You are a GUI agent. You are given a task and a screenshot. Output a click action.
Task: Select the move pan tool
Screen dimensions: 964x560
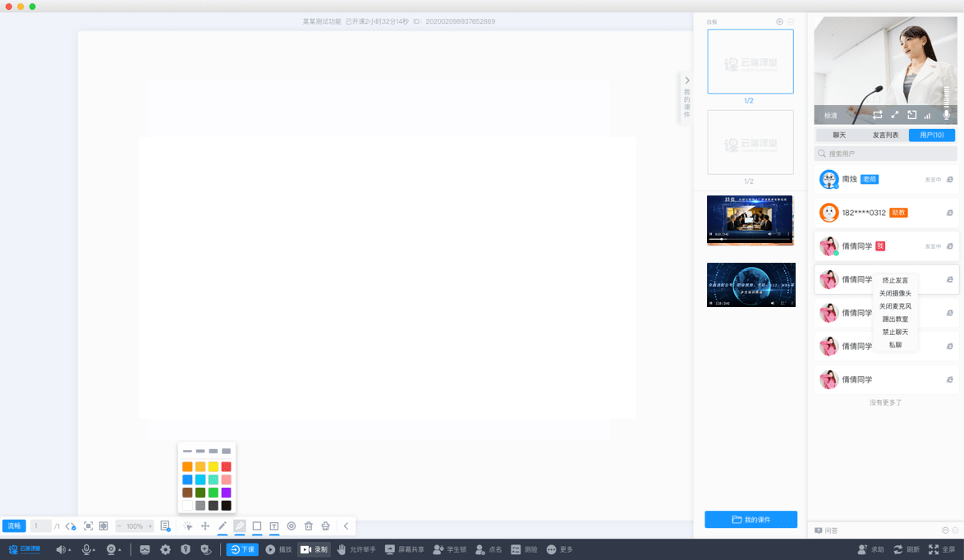tap(205, 526)
